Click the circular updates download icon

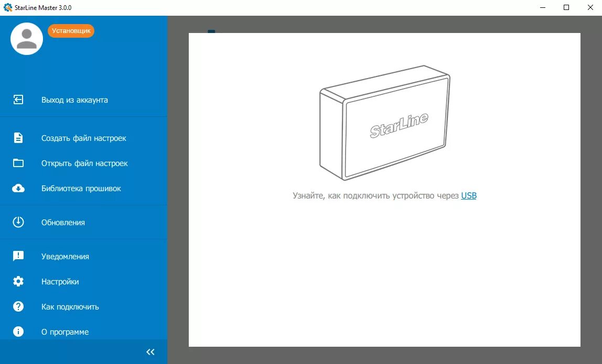(x=18, y=222)
